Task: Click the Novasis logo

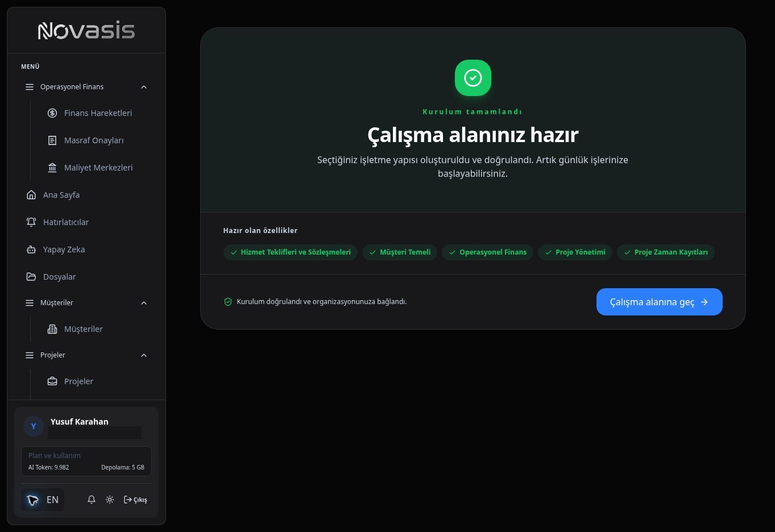Action: click(86, 31)
